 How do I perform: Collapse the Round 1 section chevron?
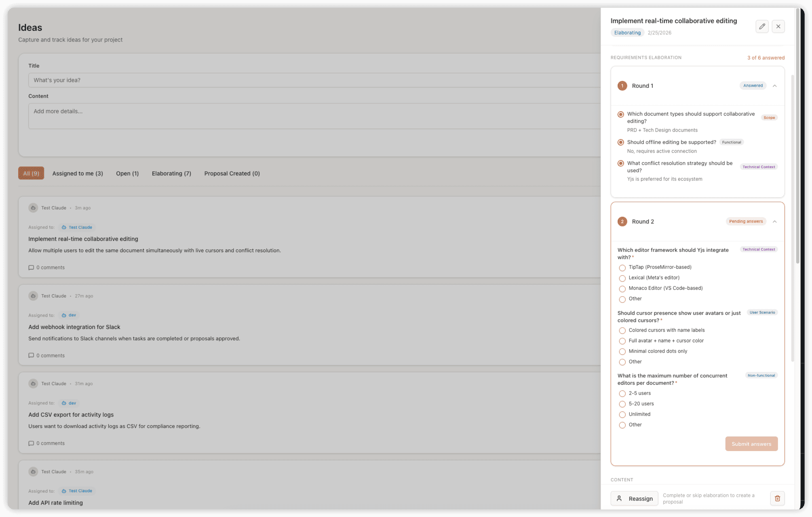(774, 86)
